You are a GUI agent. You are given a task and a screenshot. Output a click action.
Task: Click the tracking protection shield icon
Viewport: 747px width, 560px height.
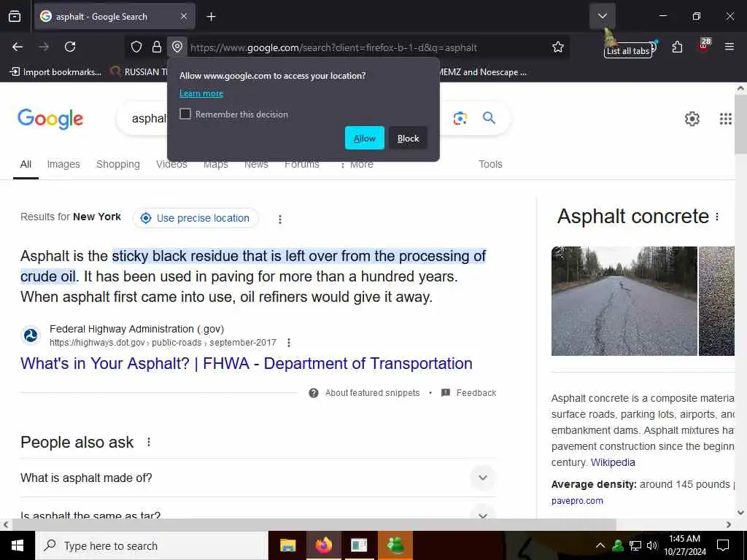[136, 47]
